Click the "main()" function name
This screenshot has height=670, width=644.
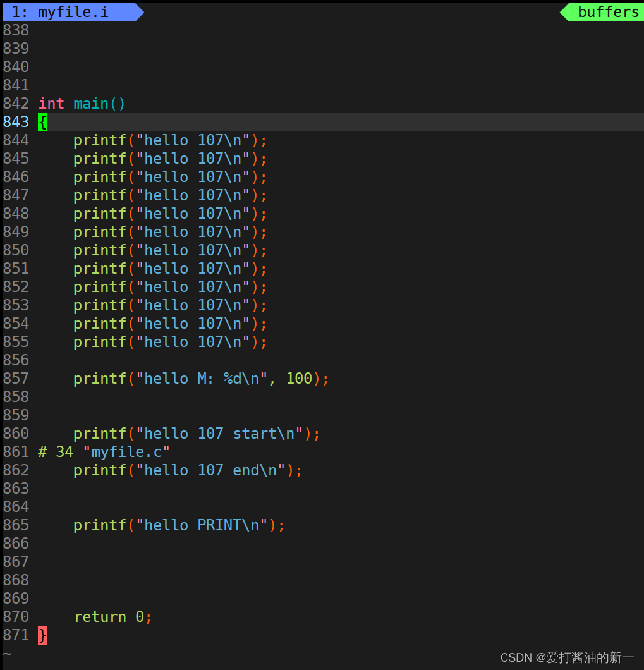pos(99,104)
